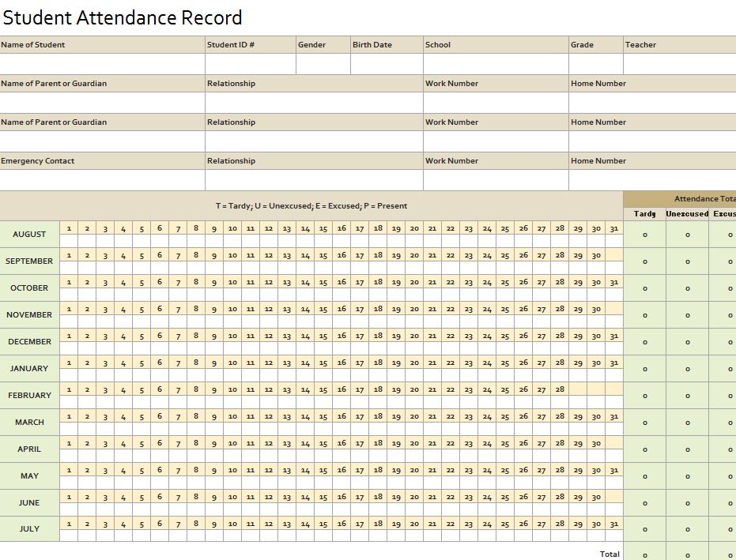
Task: Select the FEBRUARY month label
Action: [29, 396]
